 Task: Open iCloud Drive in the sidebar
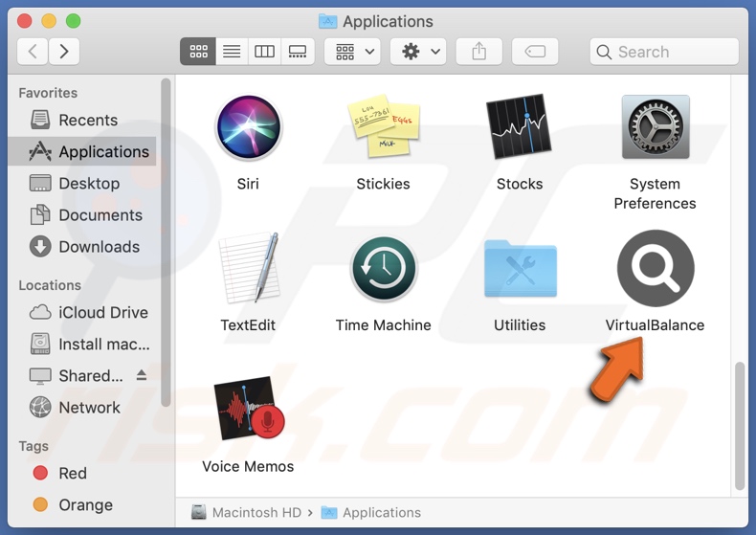click(x=82, y=312)
